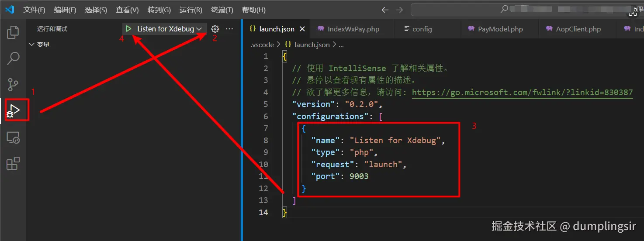Open the go.microsoft.com fwlink URL
The height and width of the screenshot is (241, 644).
[x=522, y=92]
